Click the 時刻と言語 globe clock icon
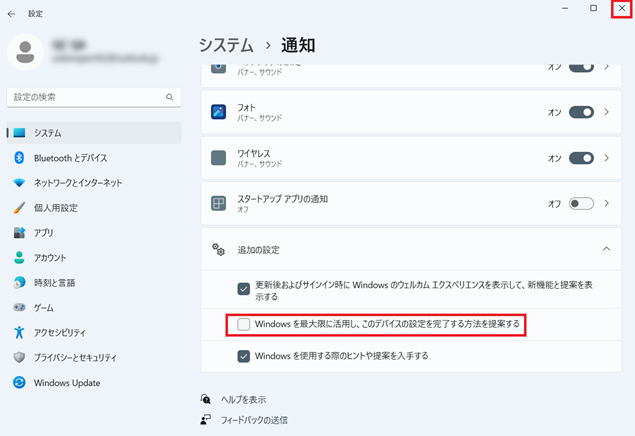The image size is (635, 436). [19, 283]
